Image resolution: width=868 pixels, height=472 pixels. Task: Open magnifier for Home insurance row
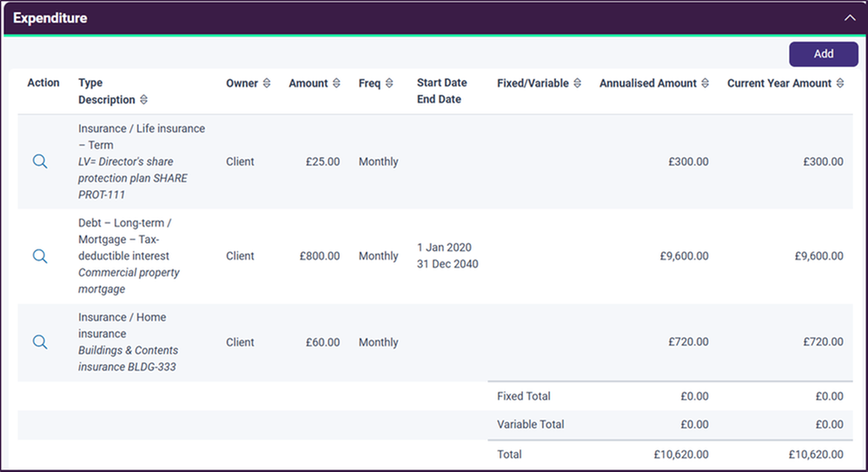40,342
